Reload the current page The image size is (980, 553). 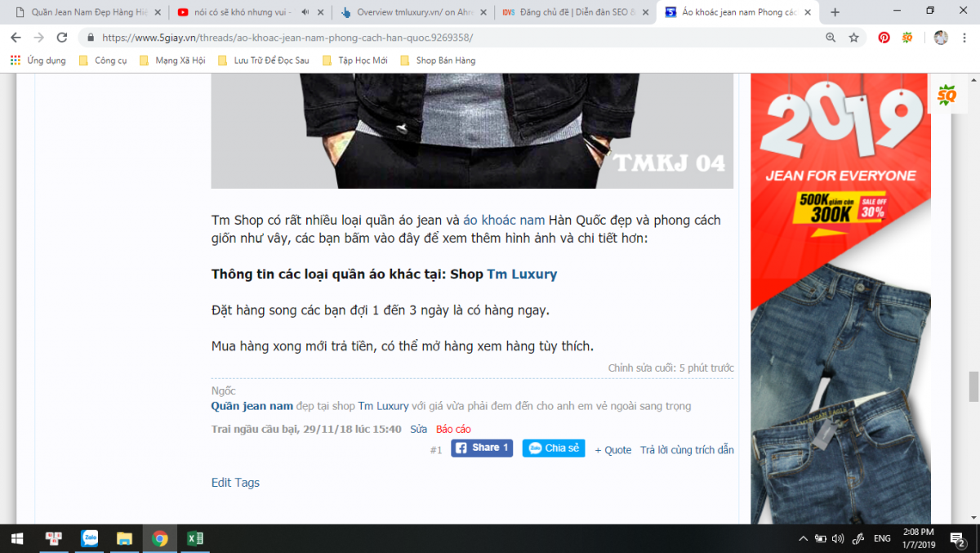click(x=62, y=38)
